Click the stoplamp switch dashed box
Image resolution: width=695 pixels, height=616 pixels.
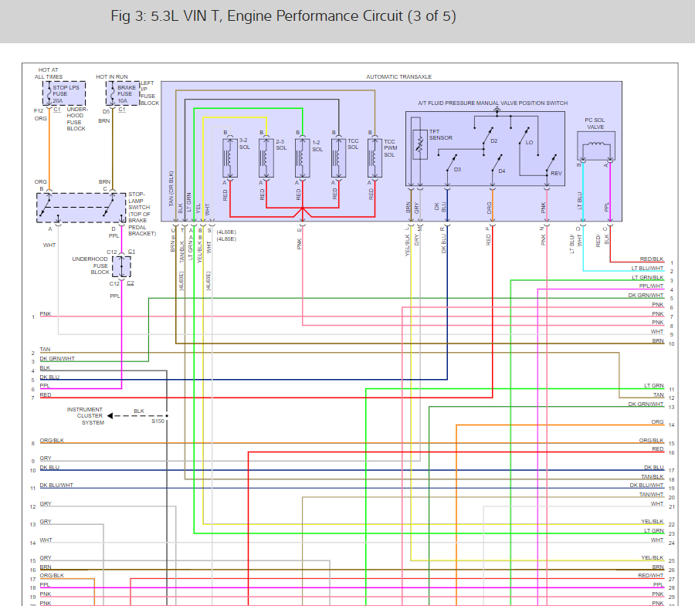(x=81, y=208)
